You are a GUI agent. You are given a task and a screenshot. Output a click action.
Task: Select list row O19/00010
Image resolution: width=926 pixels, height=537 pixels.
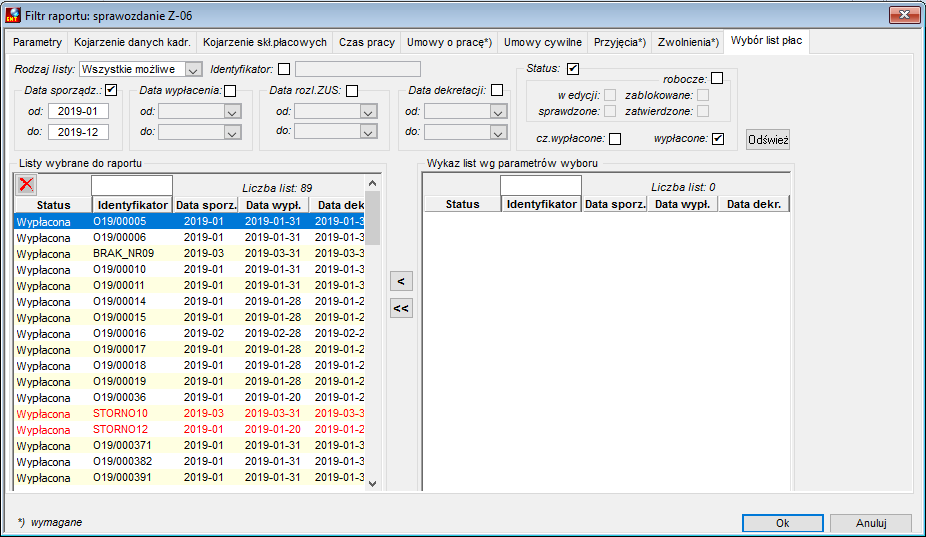coord(190,269)
